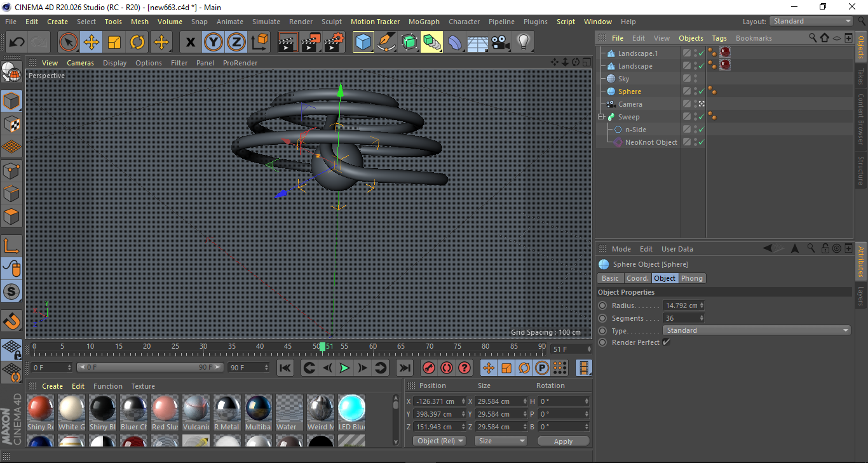The height and width of the screenshot is (463, 868).
Task: Step the Radius value spinner
Action: 702,305
